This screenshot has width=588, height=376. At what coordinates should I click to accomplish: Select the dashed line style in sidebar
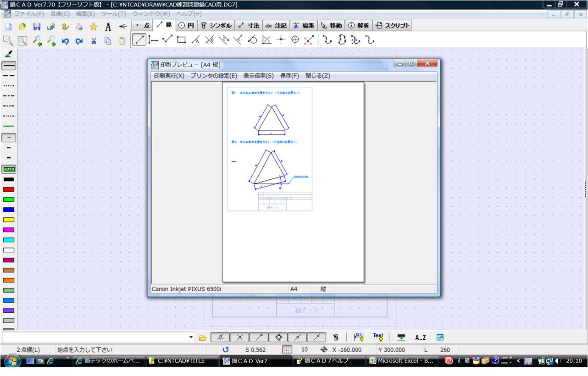9,75
